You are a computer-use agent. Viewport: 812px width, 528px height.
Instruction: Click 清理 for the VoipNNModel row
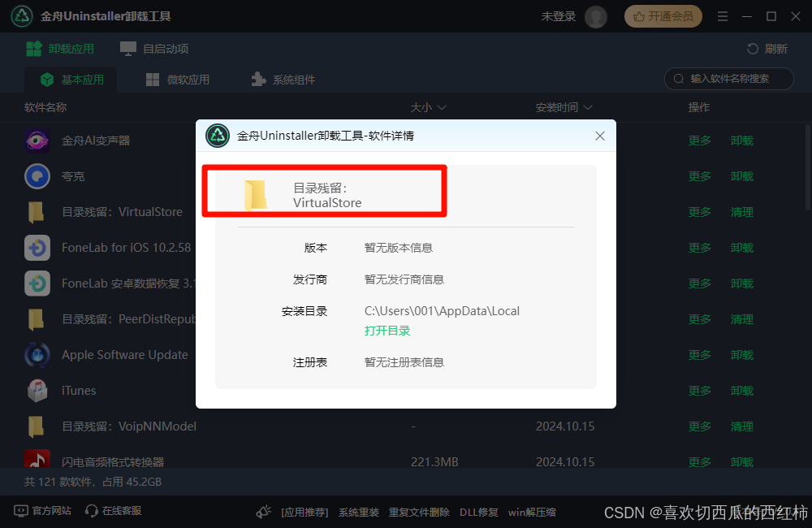(x=741, y=426)
